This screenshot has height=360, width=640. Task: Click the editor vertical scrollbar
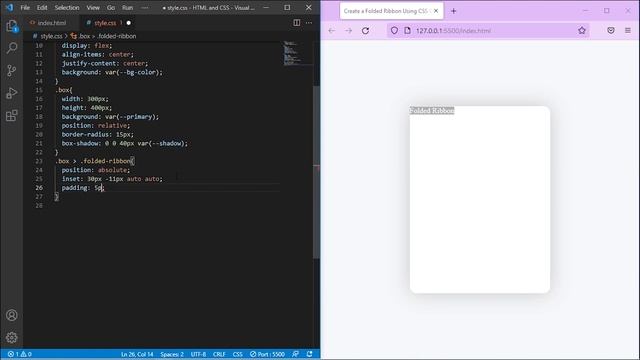316,171
